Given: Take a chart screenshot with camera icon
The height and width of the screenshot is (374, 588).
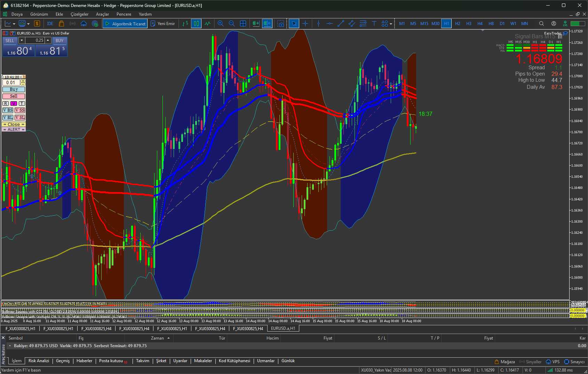Looking at the screenshot, I should pos(281,24).
